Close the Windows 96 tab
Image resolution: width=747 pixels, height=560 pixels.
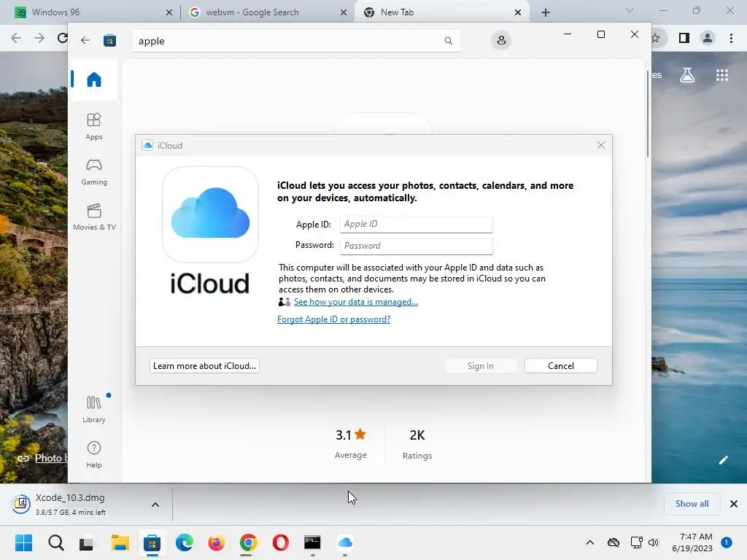pyautogui.click(x=169, y=13)
